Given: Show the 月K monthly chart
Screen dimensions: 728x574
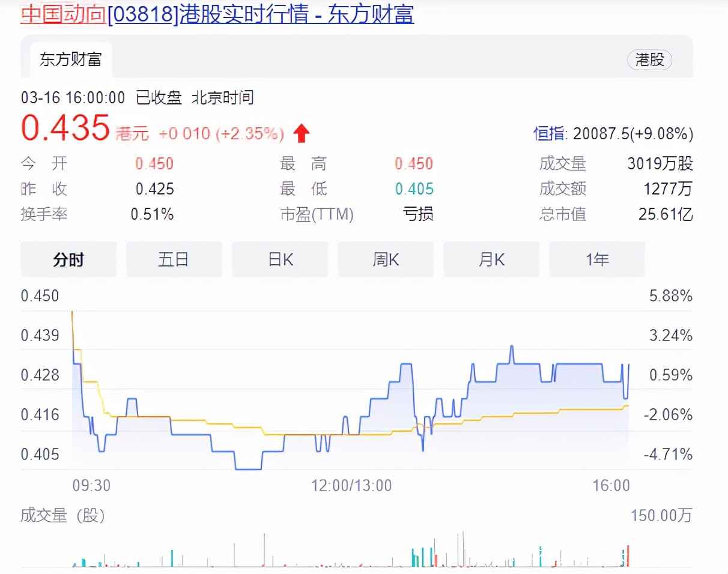Looking at the screenshot, I should tap(491, 259).
